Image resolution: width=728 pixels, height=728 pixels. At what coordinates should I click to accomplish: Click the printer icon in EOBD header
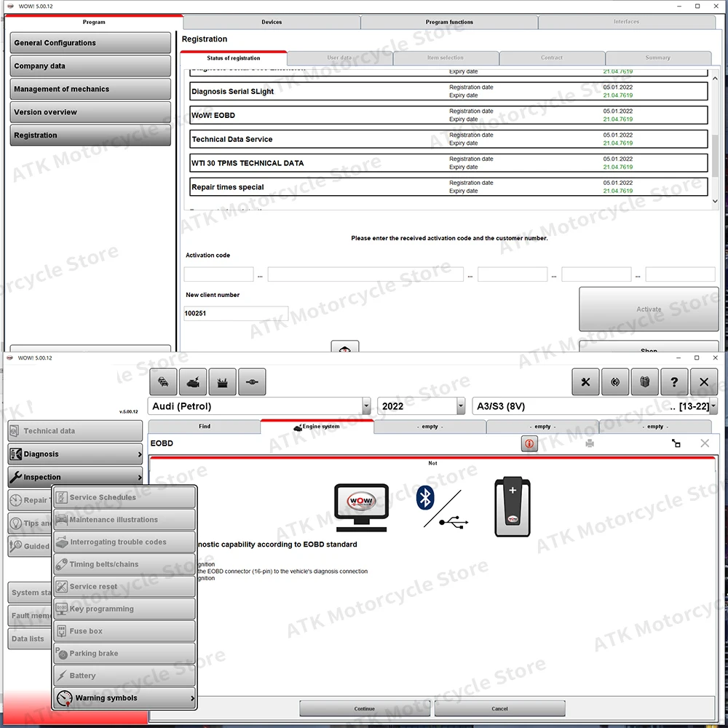click(x=590, y=443)
